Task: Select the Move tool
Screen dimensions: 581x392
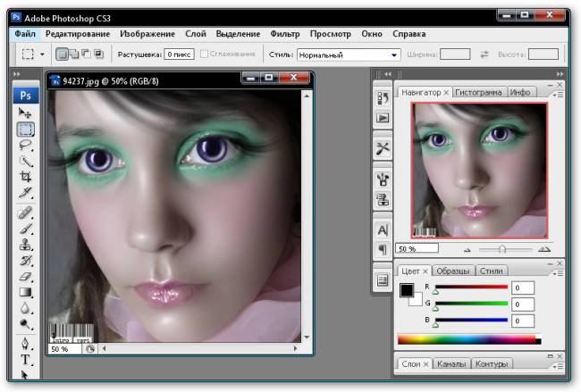Action: 26,113
